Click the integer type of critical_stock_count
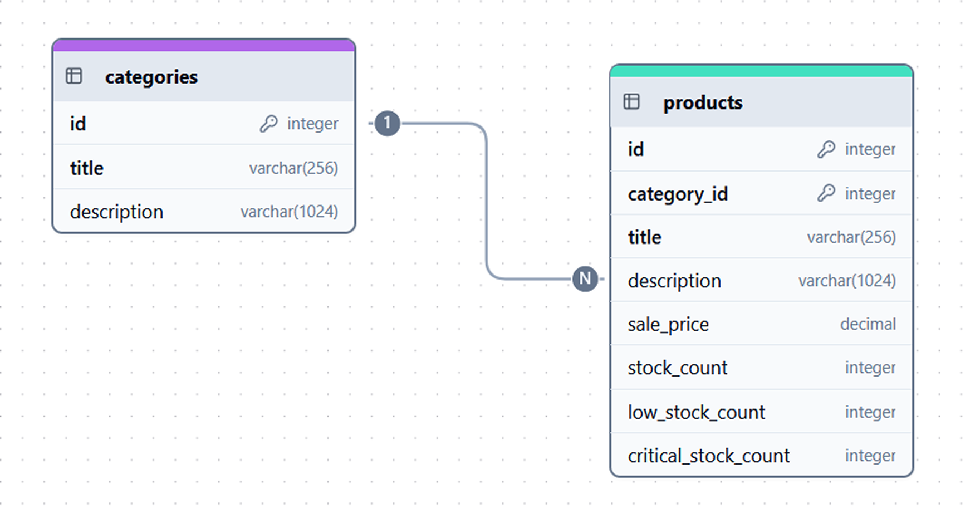 point(870,456)
